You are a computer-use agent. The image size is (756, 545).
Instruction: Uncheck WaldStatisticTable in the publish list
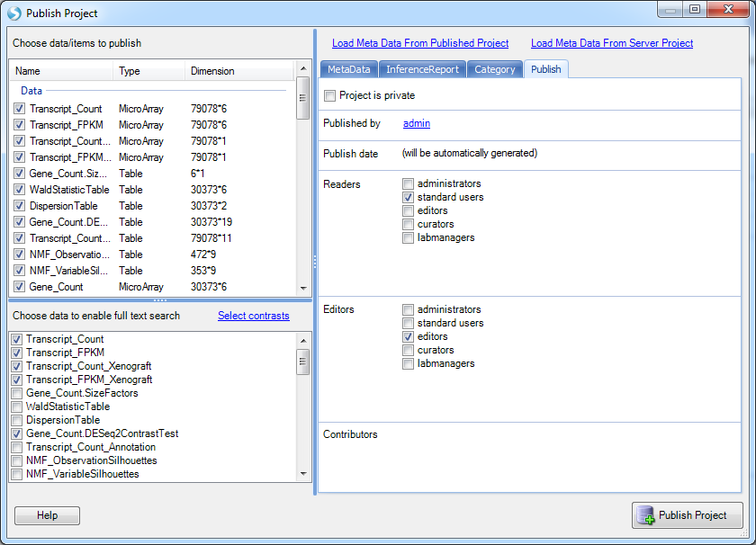point(19,190)
